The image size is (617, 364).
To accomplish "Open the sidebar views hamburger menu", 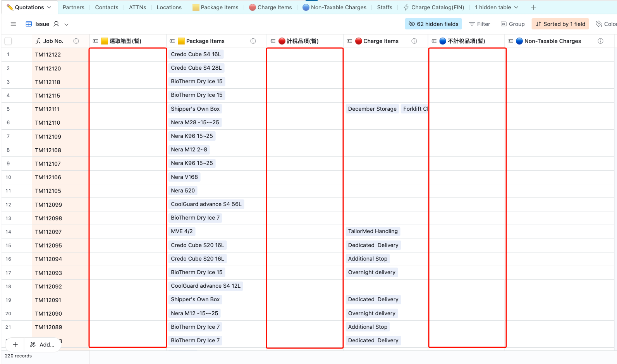I will tap(13, 24).
